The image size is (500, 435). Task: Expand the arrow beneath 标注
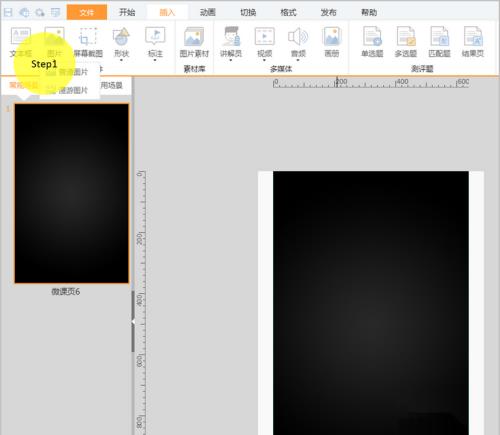[x=155, y=60]
